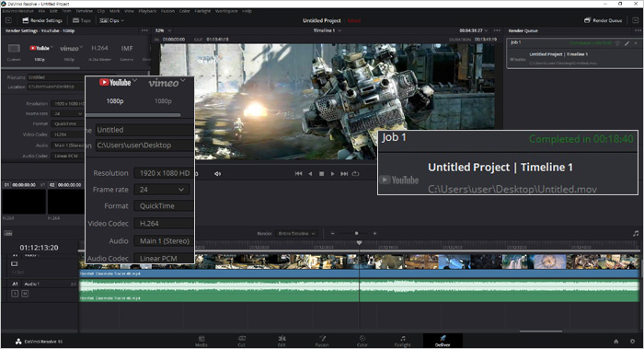
Task: Open the Render Settings panel button
Action: point(41,20)
